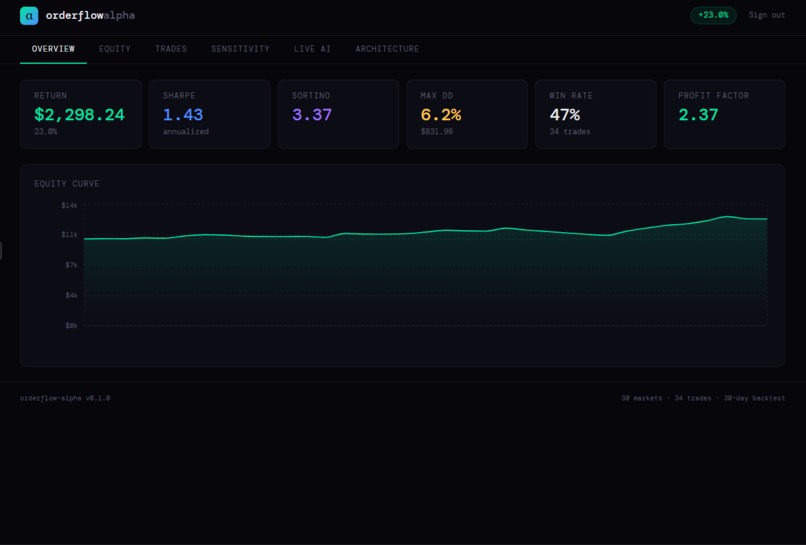Image resolution: width=806 pixels, height=545 pixels.
Task: Click the RETURN card label
Action: [50, 96]
